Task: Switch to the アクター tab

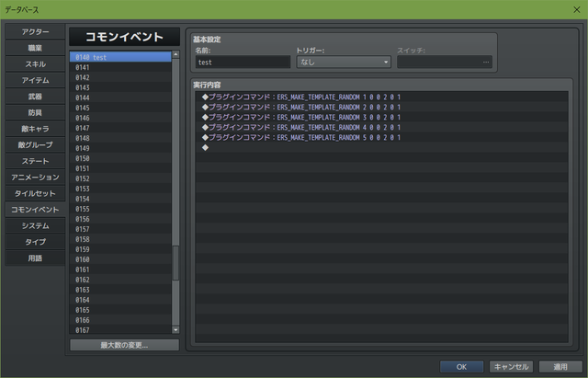Action: (35, 32)
